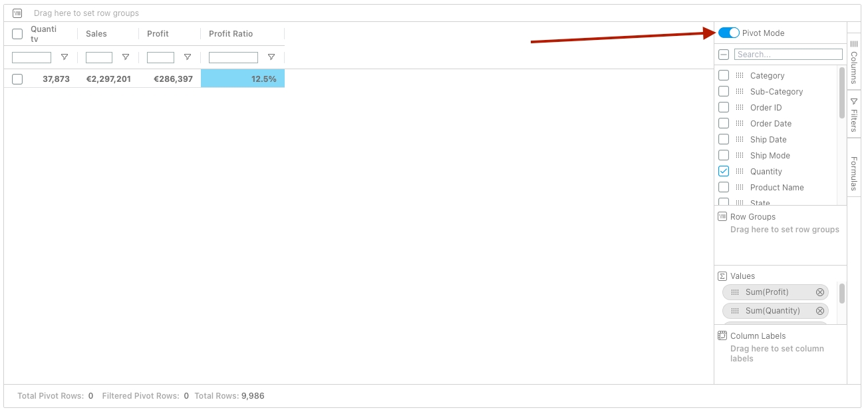868x414 pixels.
Task: Remove Sum(Profit) from Values
Action: (820, 292)
